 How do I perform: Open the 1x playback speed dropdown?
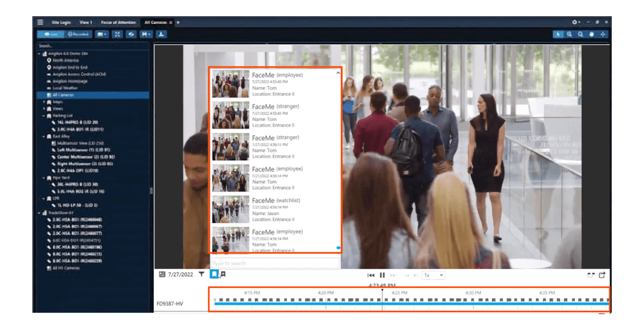[x=433, y=275]
